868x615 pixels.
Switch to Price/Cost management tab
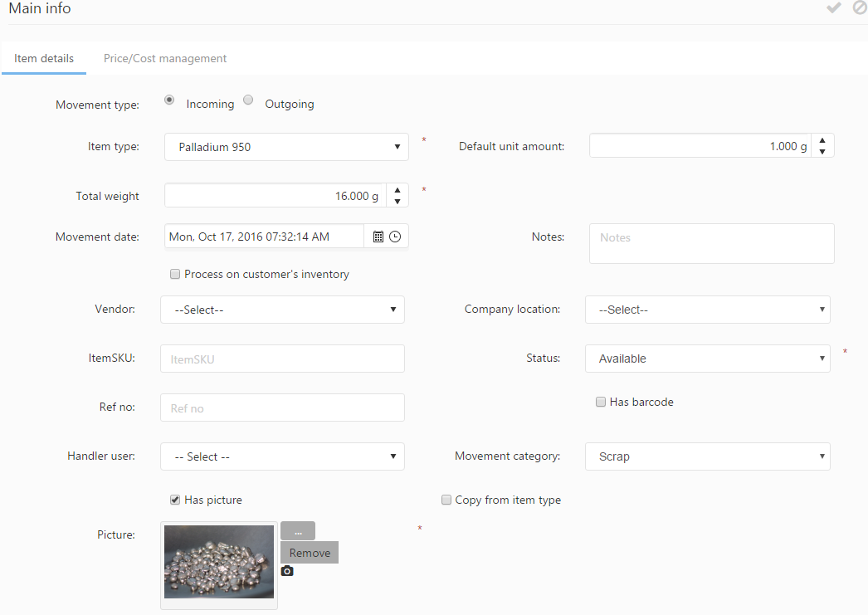pos(165,59)
